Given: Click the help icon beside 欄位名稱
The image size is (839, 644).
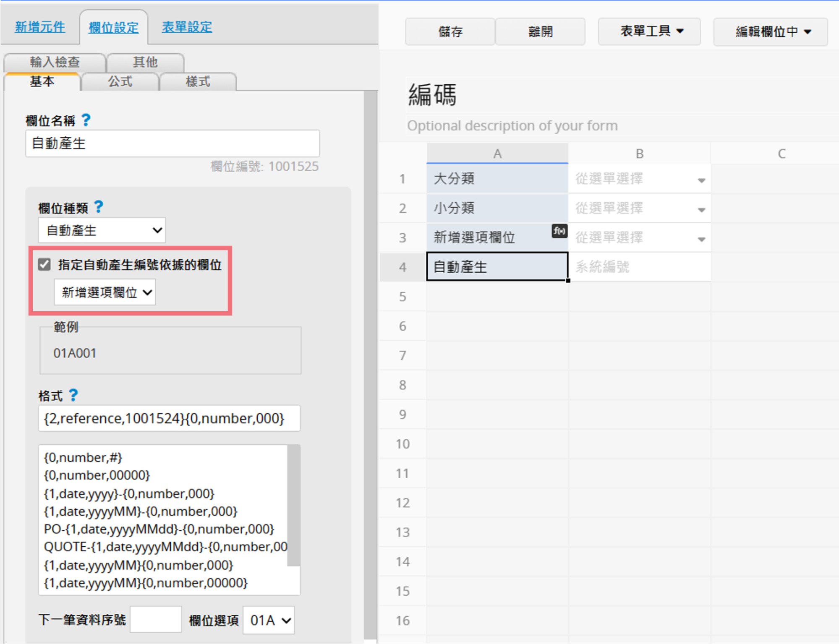Looking at the screenshot, I should pyautogui.click(x=86, y=120).
